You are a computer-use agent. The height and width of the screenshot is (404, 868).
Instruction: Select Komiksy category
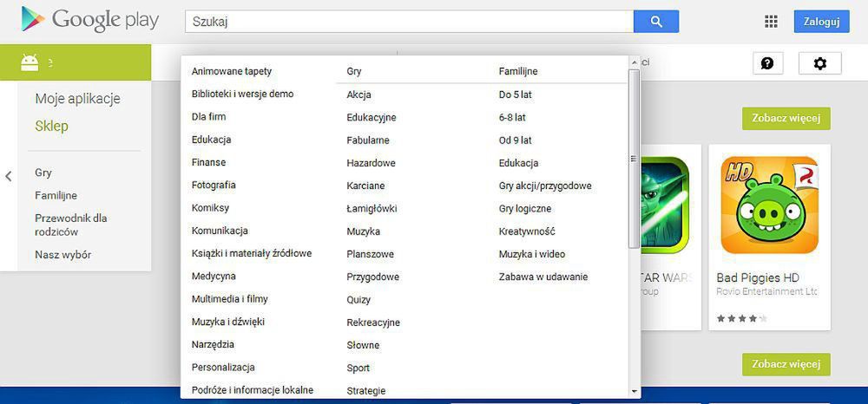(210, 208)
